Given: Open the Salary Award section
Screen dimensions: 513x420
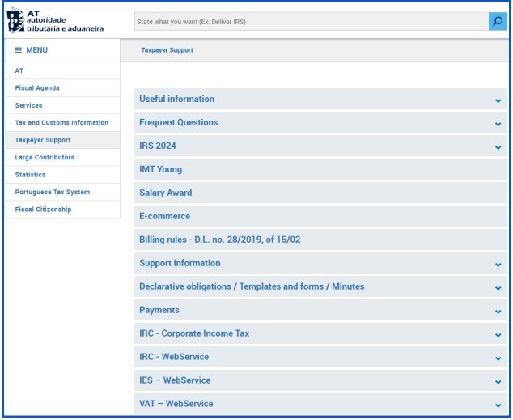Looking at the screenshot, I should tap(320, 193).
